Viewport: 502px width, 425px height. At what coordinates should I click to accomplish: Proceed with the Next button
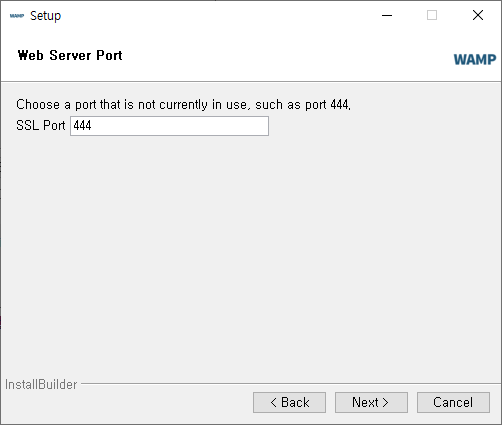[371, 402]
